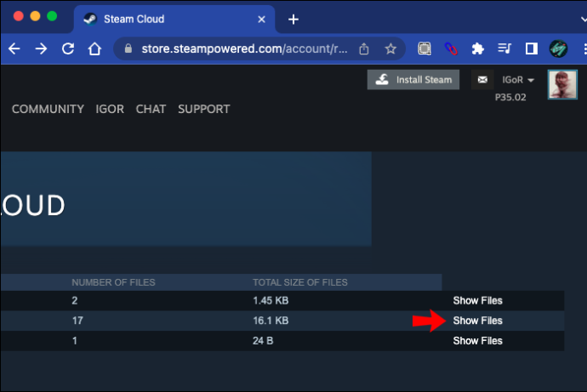The width and height of the screenshot is (587, 392).
Task: View site info via the lock icon
Action: (128, 48)
